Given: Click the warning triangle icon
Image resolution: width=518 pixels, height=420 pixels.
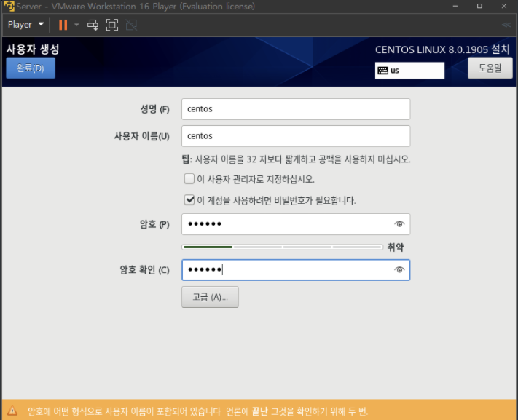Looking at the screenshot, I should (12, 411).
